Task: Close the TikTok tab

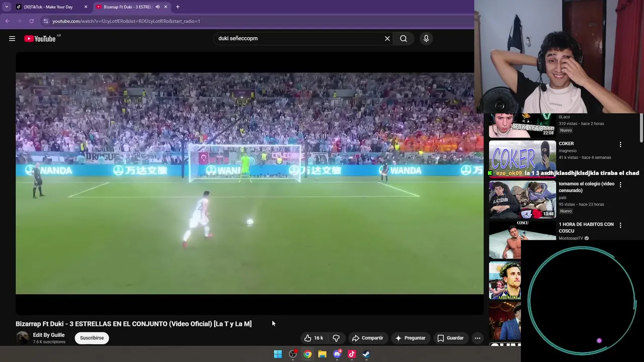Action: pos(86,7)
